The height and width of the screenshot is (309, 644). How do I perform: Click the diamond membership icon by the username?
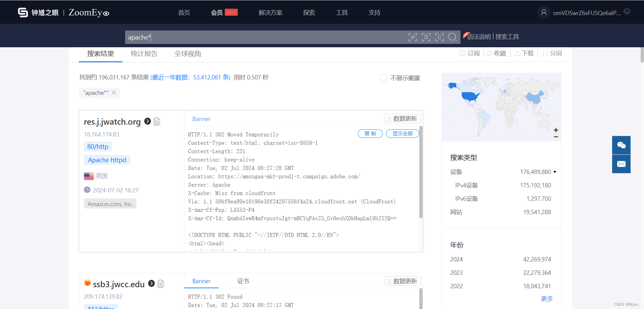(x=627, y=12)
